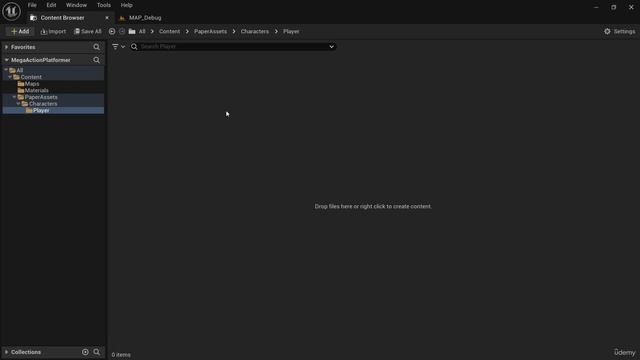640x360 pixels.
Task: Select the Characters folder in tree
Action: coord(53,104)
